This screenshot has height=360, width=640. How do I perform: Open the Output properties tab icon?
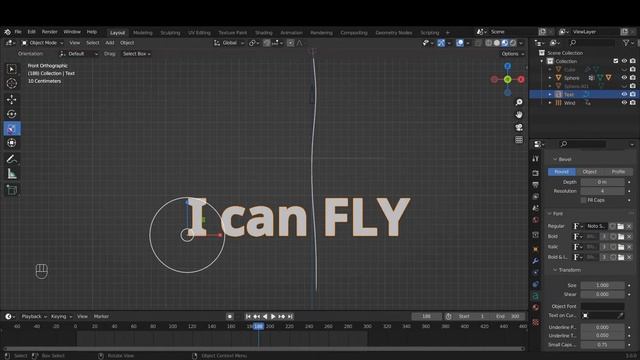[536, 185]
